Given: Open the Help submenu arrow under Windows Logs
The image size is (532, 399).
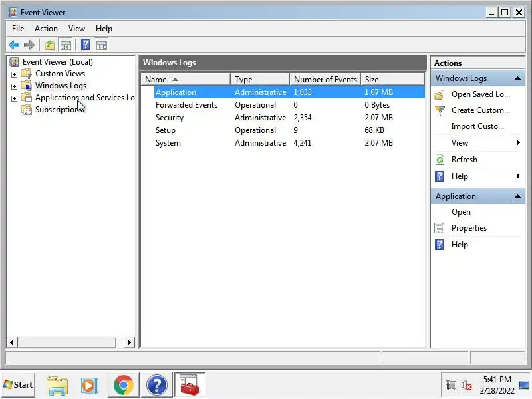Looking at the screenshot, I should 518,176.
